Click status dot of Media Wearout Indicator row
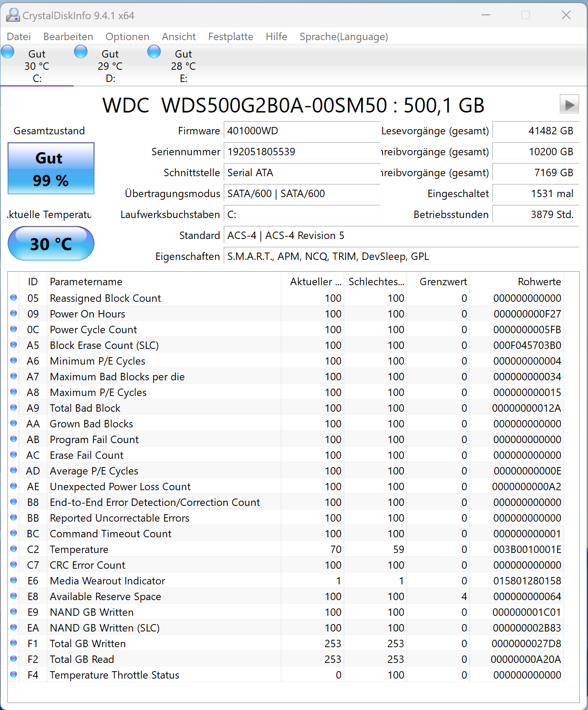The height and width of the screenshot is (710, 588). tap(14, 580)
